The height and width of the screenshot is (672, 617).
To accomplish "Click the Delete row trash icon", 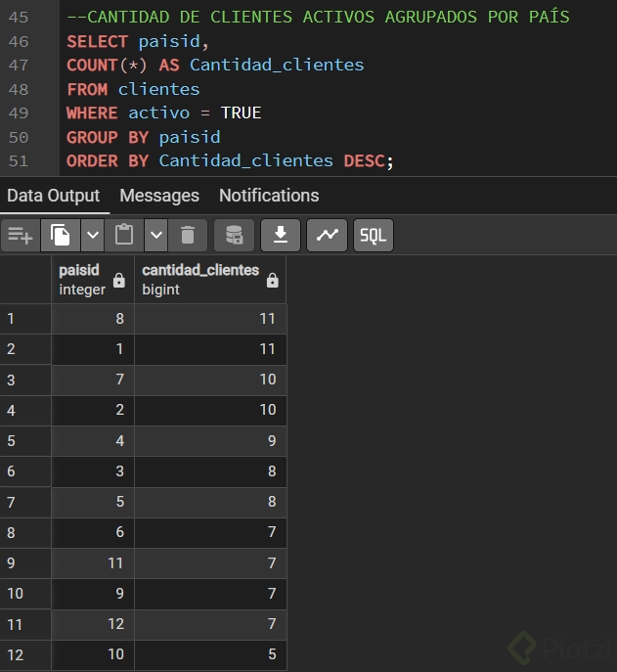I will 188,235.
